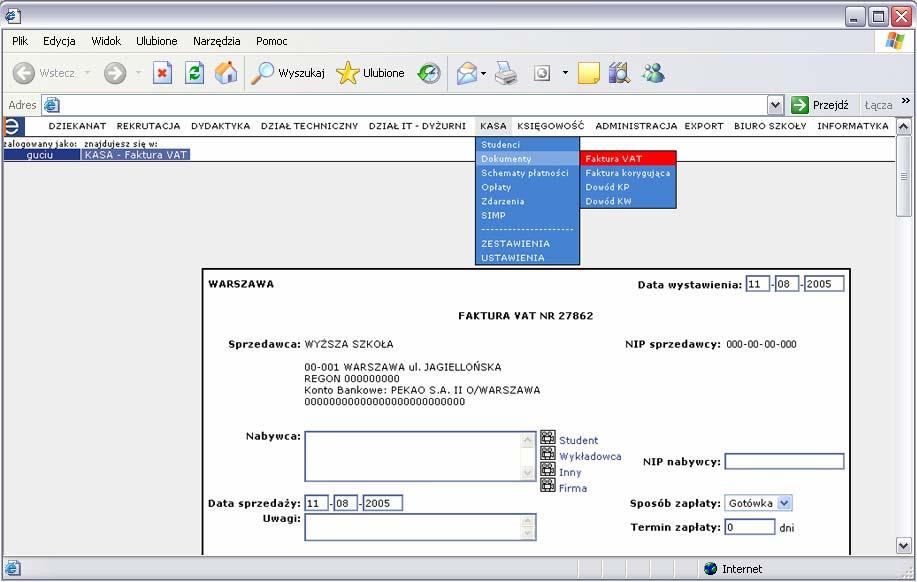Select Faktura korygująca from submenu

pyautogui.click(x=628, y=173)
